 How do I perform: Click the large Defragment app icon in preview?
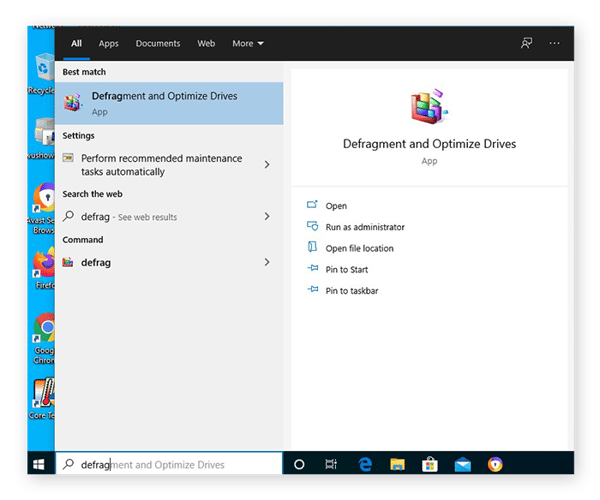coord(429,106)
